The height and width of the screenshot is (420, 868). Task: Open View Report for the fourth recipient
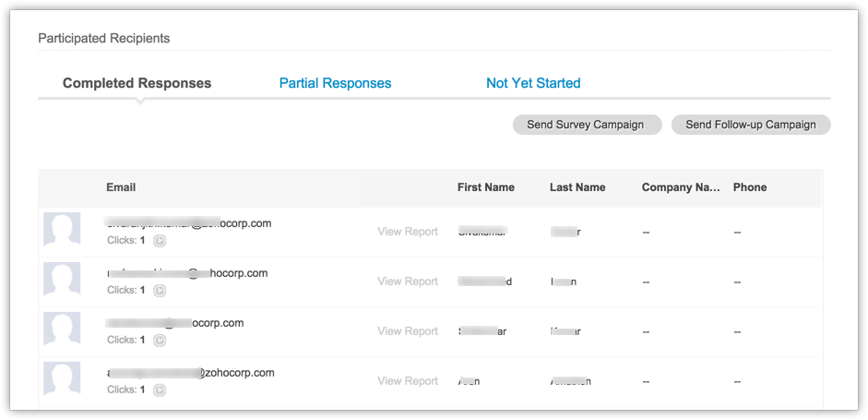[408, 381]
